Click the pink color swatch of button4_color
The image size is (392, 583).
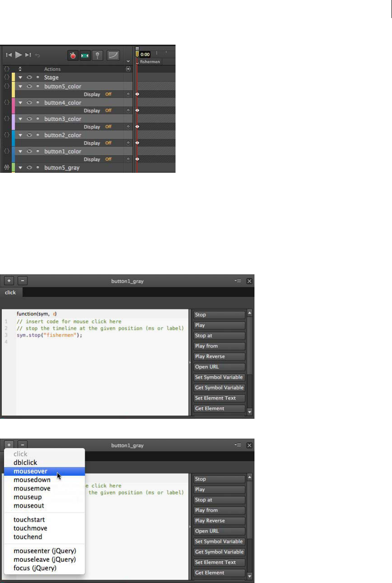(14, 106)
